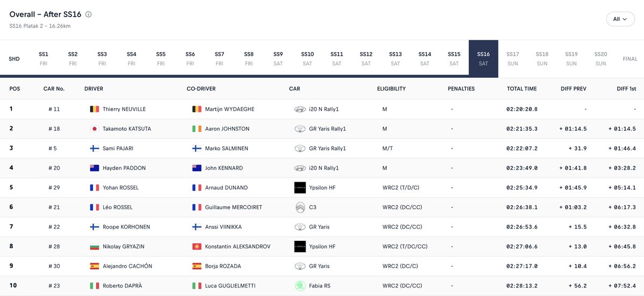
Task: Click the info icon beside Overall heading
Action: click(89, 14)
